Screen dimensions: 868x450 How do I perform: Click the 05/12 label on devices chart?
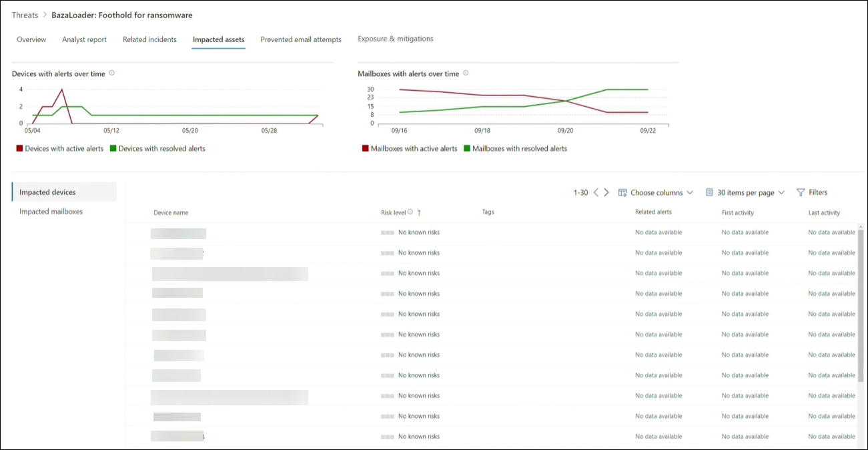[111, 131]
